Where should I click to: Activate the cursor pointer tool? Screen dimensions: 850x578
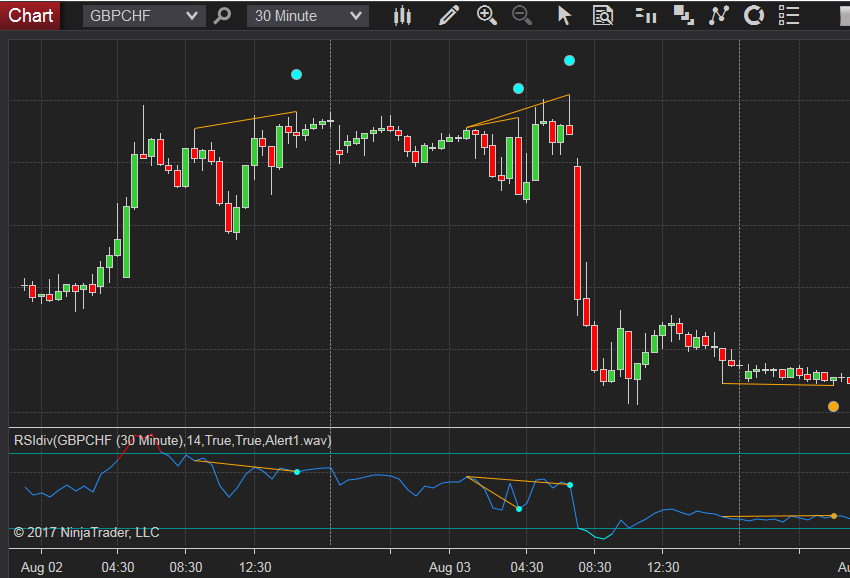563,15
